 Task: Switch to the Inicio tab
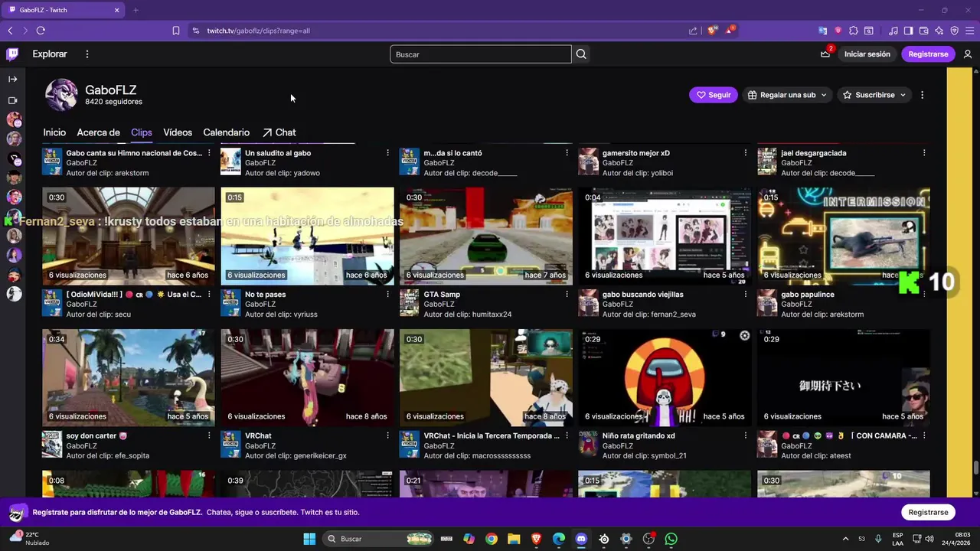tap(54, 132)
